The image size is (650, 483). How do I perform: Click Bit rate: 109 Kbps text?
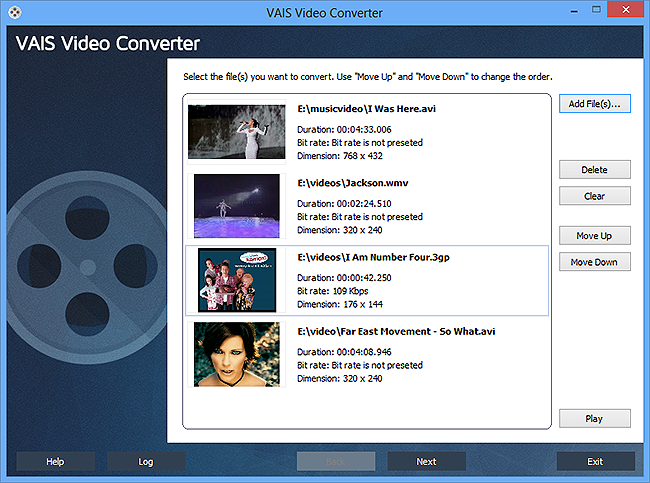point(332,291)
